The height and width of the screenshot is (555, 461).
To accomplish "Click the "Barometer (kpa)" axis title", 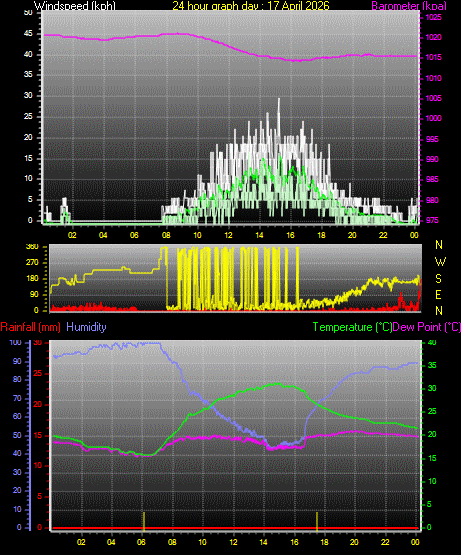I will [x=409, y=6].
